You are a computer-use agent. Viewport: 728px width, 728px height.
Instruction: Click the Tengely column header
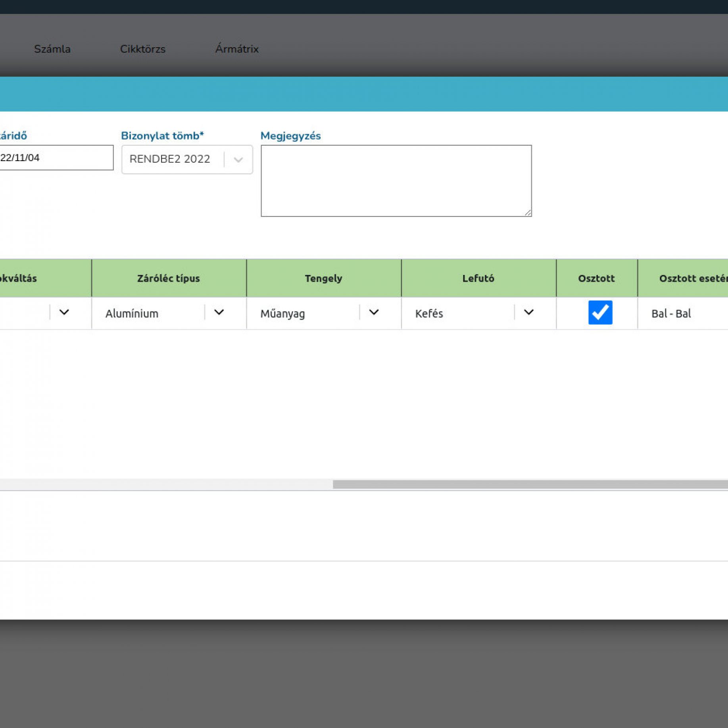click(x=323, y=278)
